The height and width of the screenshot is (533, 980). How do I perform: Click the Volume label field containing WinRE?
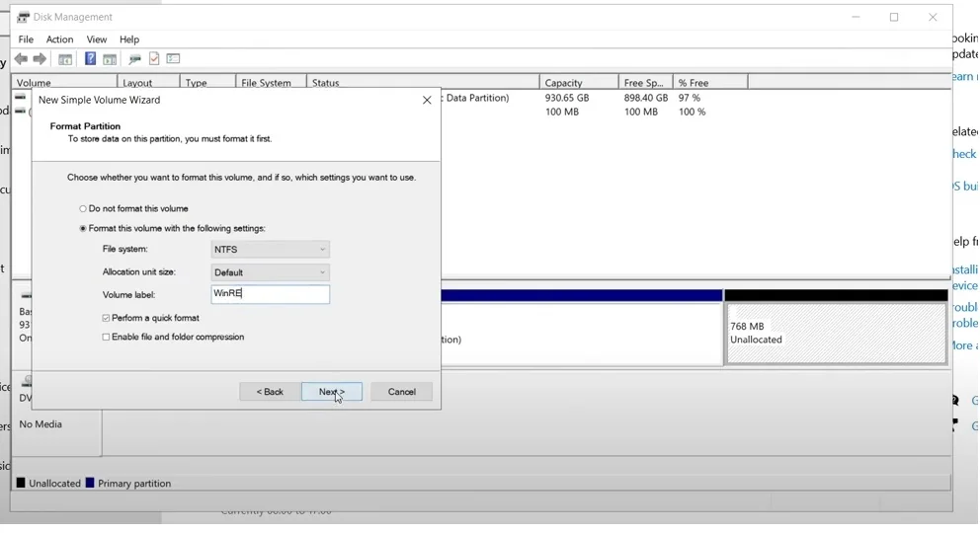click(x=270, y=294)
